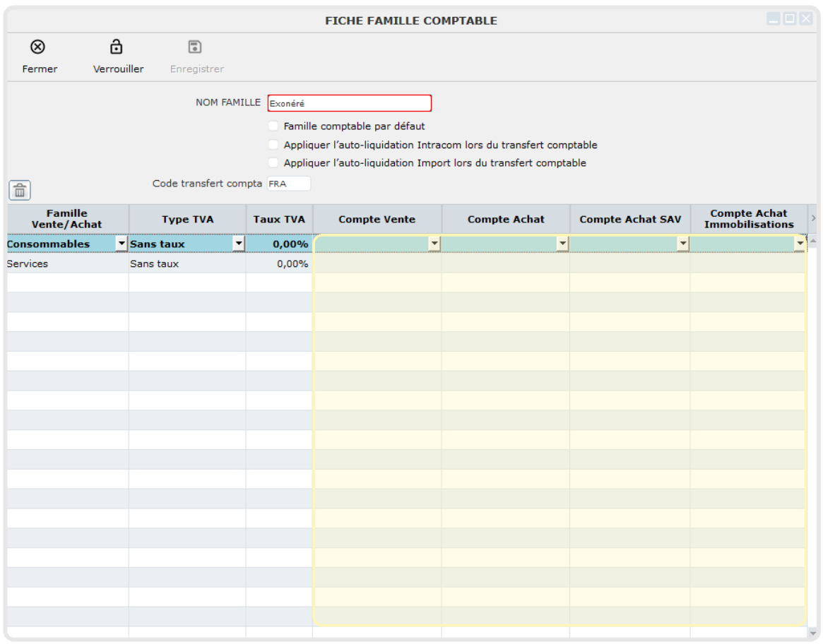
Task: Check auto-liquidation Intracom option
Action: [x=273, y=145]
